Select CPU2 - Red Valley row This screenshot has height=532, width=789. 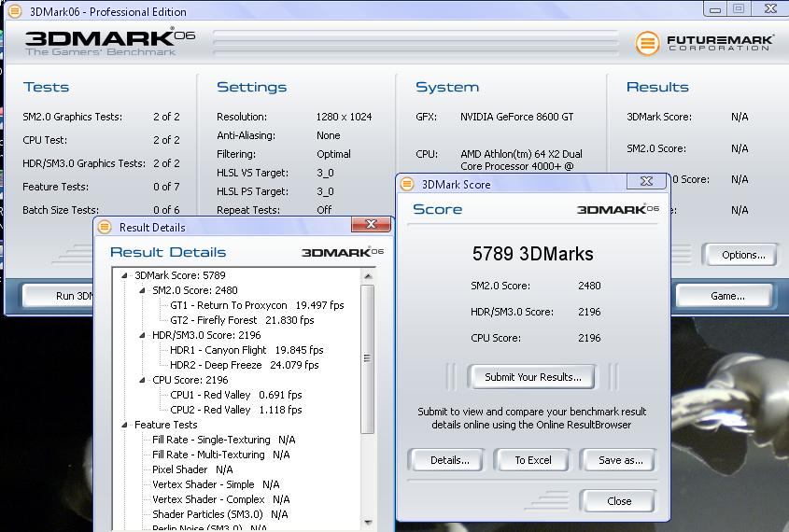point(236,410)
